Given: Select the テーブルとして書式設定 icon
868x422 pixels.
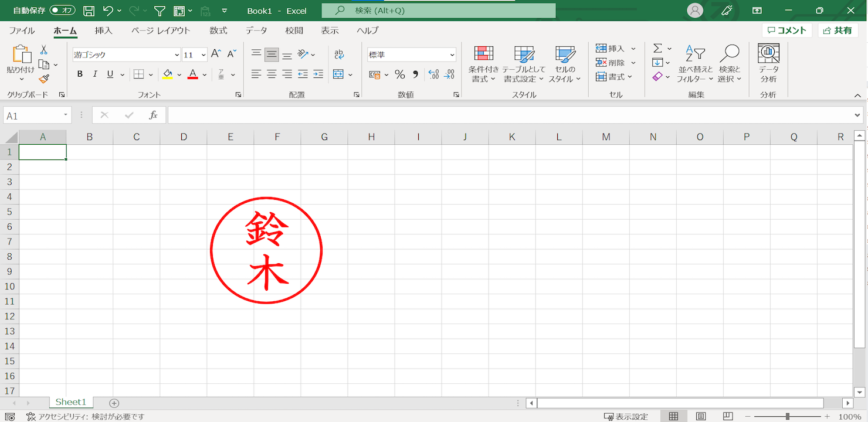Looking at the screenshot, I should coord(524,63).
